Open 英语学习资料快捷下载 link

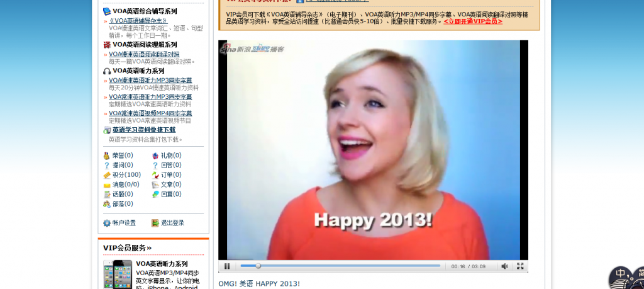click(144, 130)
